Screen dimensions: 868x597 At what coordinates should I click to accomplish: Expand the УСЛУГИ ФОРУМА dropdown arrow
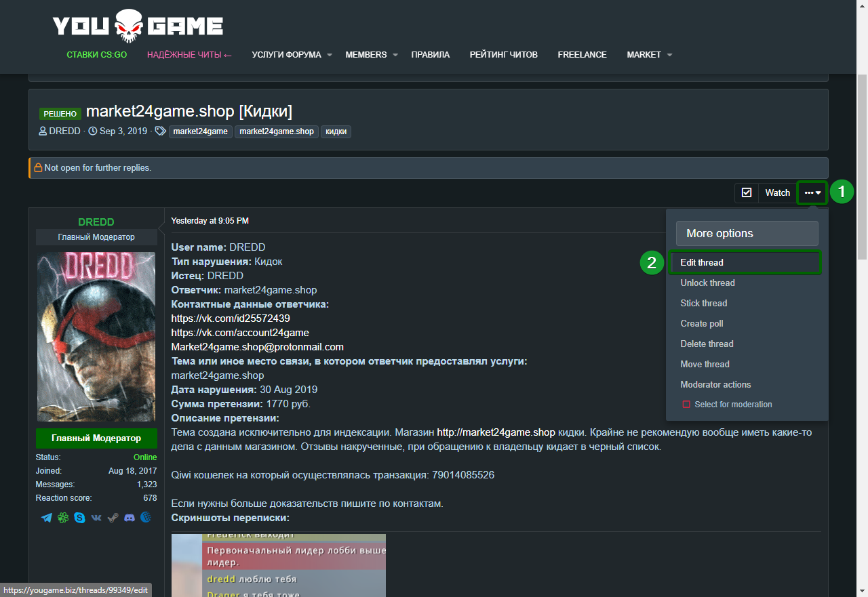point(329,55)
